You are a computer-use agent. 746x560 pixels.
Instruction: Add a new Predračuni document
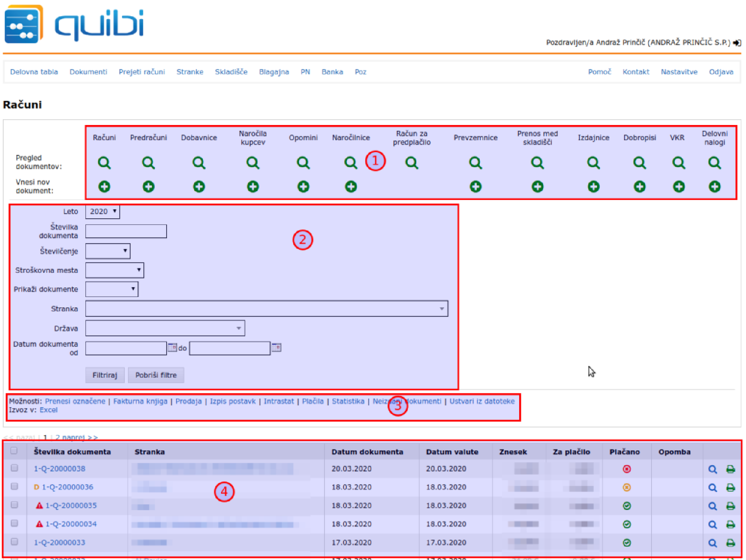point(148,187)
